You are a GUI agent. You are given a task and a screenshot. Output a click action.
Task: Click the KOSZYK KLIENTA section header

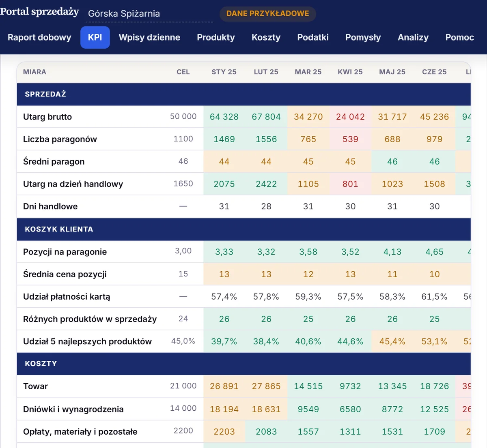click(243, 229)
